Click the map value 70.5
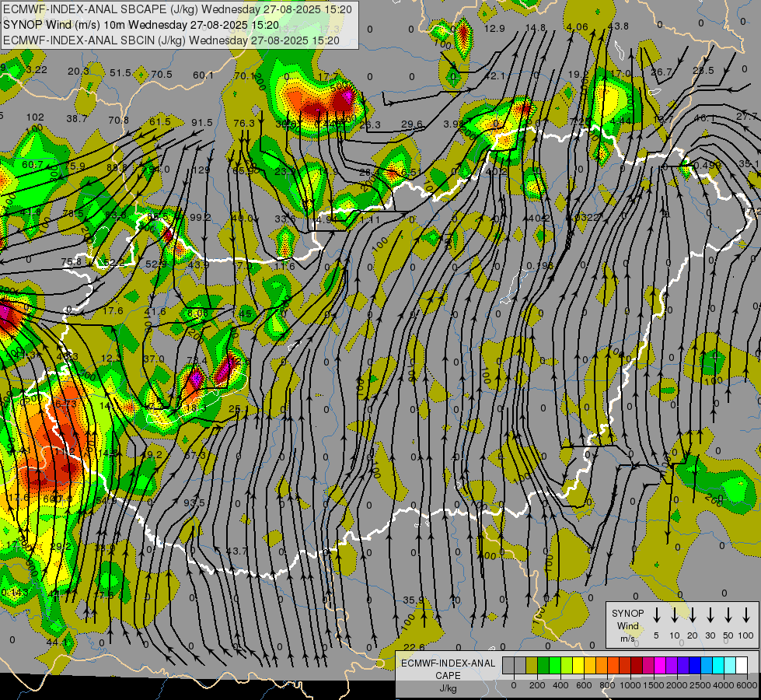The width and height of the screenshot is (761, 700). click(x=162, y=75)
